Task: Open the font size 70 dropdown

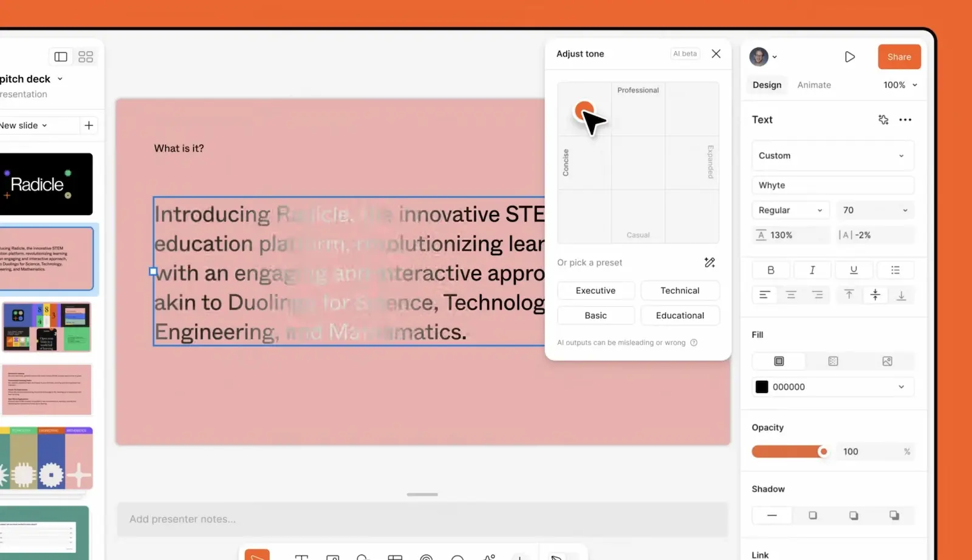Action: [x=875, y=210]
